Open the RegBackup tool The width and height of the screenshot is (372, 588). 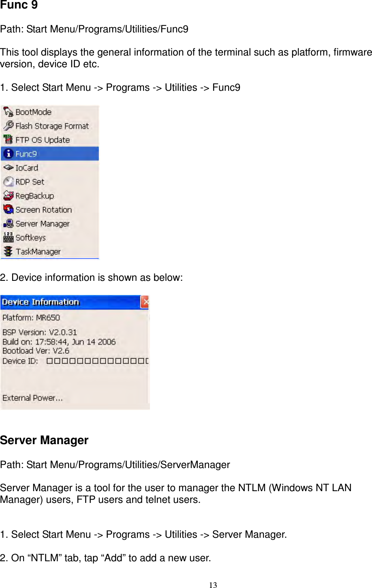[x=9, y=195]
